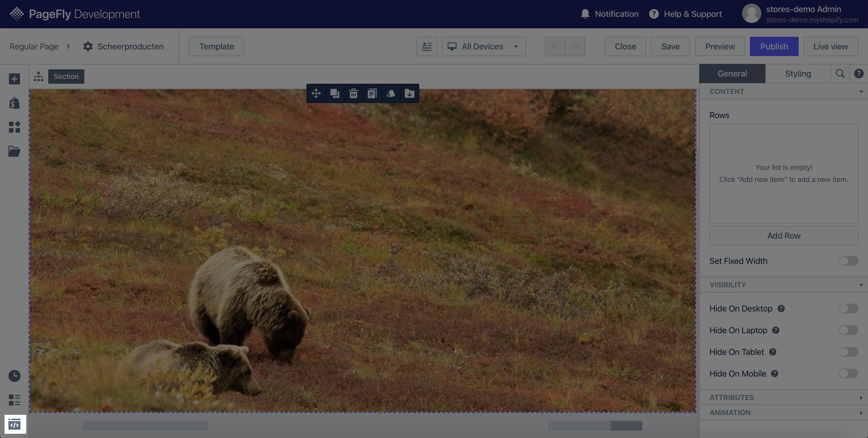Toggle Hide On Tablet switch
This screenshot has width=868, height=438.
(x=848, y=352)
